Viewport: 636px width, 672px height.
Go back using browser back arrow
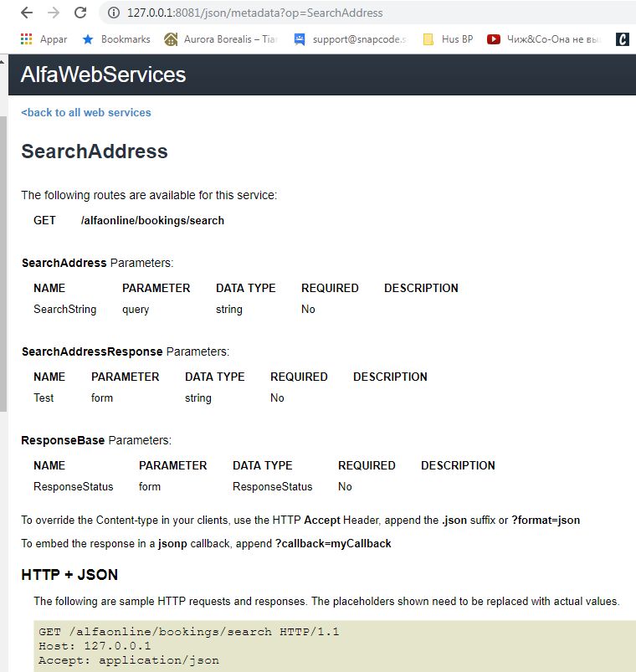click(x=27, y=13)
